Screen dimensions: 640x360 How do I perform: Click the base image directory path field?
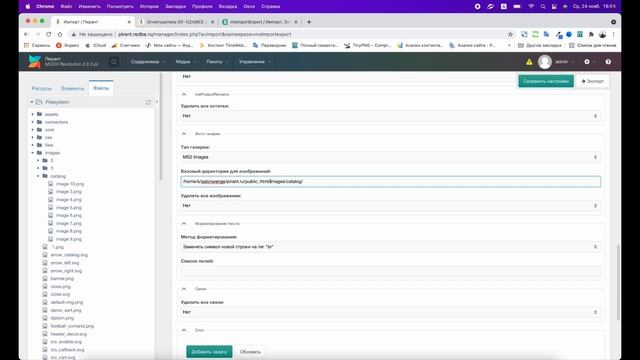click(x=391, y=182)
